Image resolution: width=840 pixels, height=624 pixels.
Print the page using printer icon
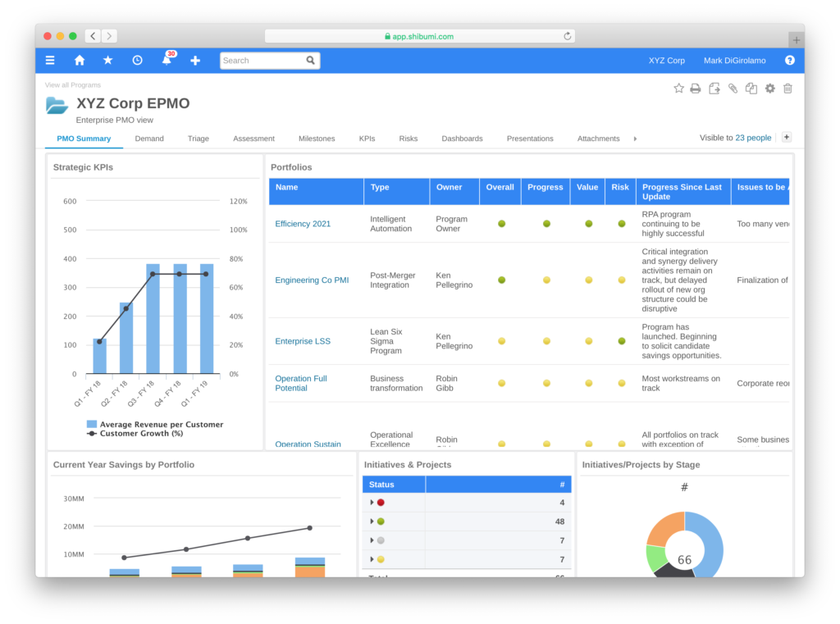click(x=696, y=89)
